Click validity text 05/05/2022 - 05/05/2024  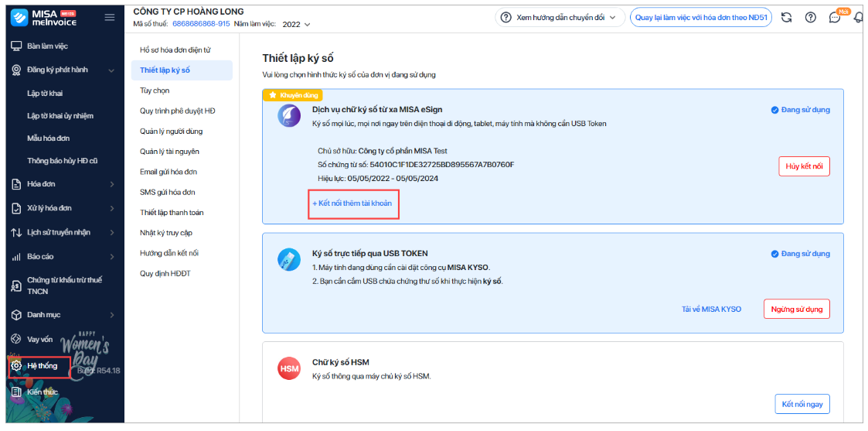pos(393,179)
